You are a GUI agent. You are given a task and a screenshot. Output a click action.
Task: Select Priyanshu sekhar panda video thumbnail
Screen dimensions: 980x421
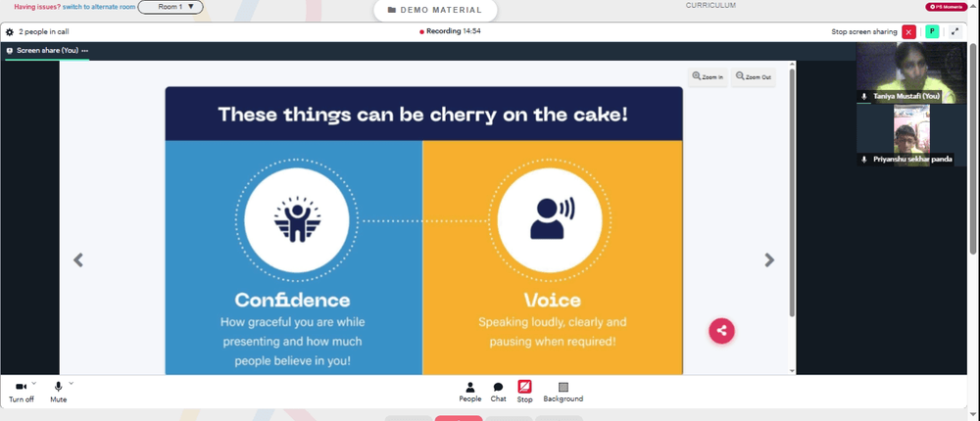(911, 135)
